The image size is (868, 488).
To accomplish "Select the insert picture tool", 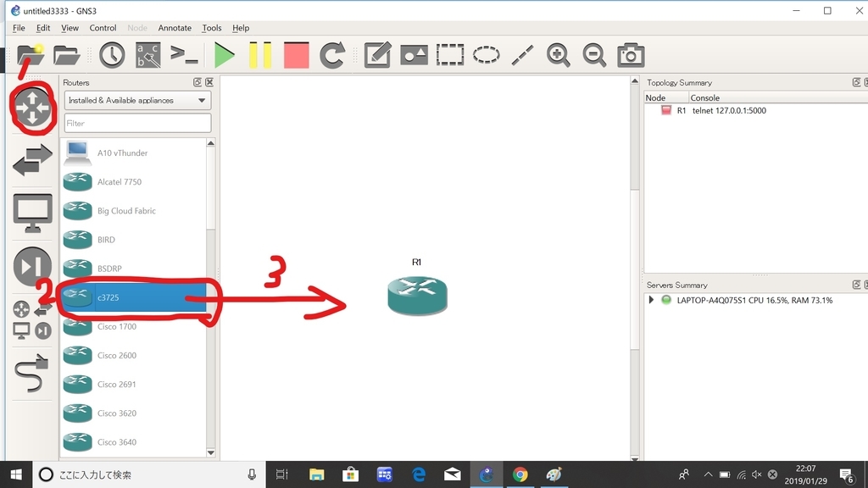I will pos(414,55).
